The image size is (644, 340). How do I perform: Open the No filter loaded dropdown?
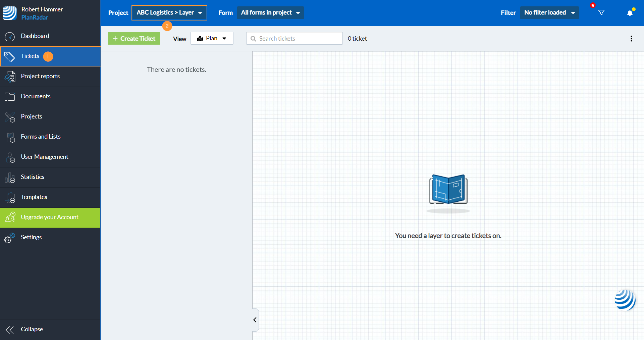pyautogui.click(x=549, y=13)
